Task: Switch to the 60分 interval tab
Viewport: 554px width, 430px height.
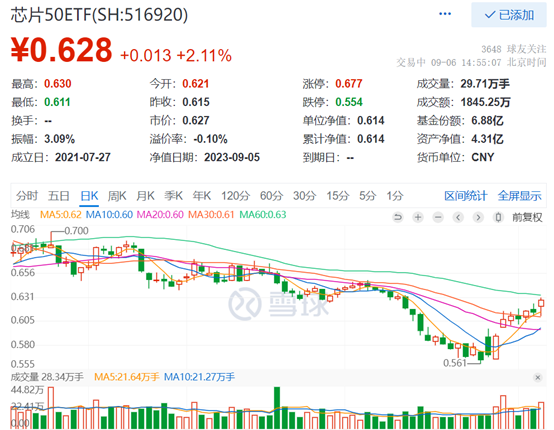Action: click(271, 195)
